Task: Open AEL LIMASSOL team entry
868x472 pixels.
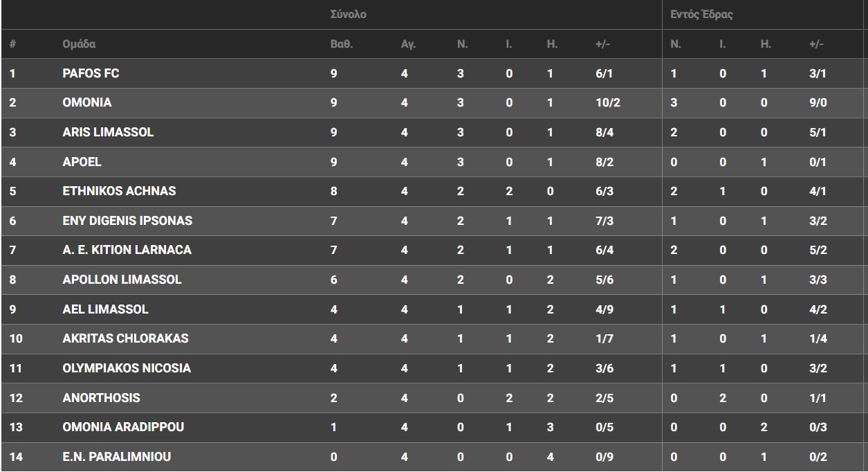Action: 105,309
